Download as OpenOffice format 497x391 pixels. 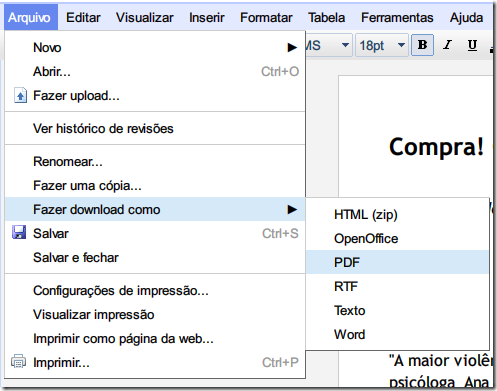pyautogui.click(x=397, y=238)
